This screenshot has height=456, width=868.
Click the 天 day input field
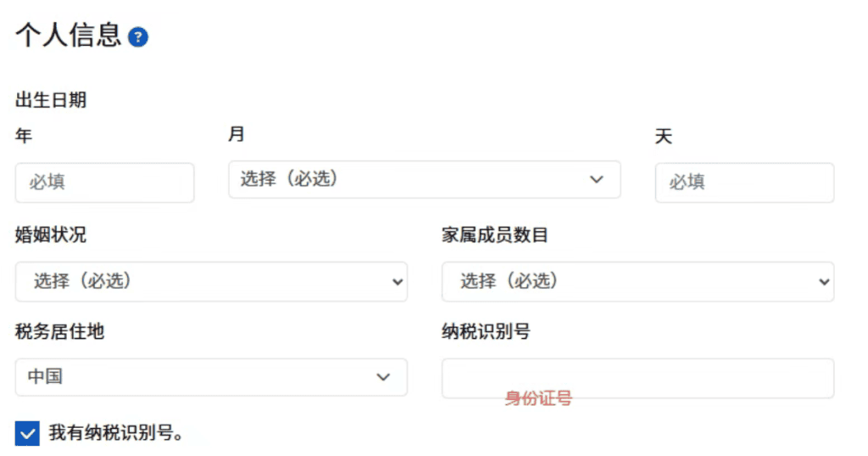[744, 182]
